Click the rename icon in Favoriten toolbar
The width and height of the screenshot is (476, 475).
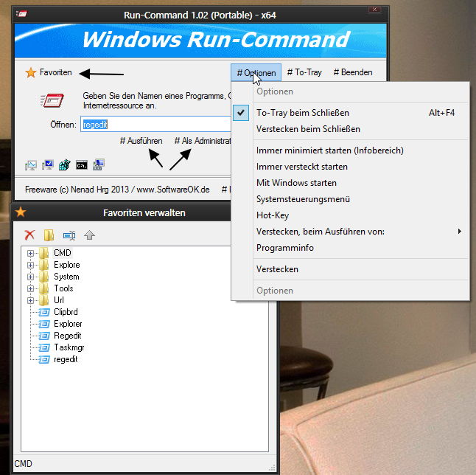(69, 235)
